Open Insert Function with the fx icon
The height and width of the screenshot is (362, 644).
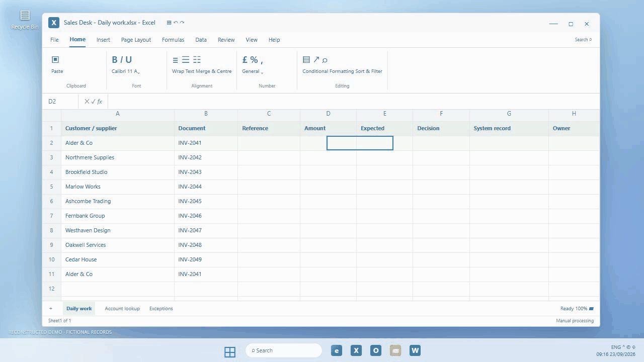click(100, 102)
